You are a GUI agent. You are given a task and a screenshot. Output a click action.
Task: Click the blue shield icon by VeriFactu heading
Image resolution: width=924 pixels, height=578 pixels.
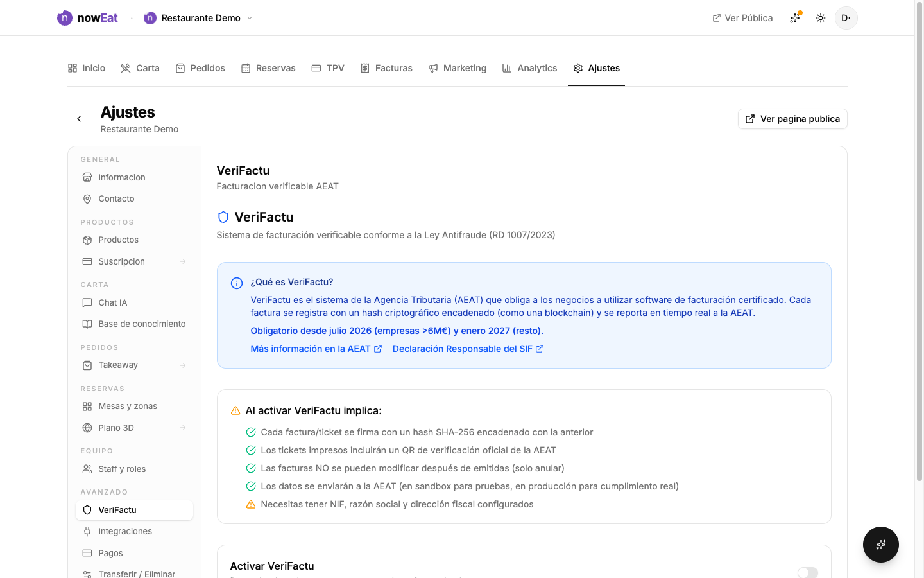click(223, 217)
